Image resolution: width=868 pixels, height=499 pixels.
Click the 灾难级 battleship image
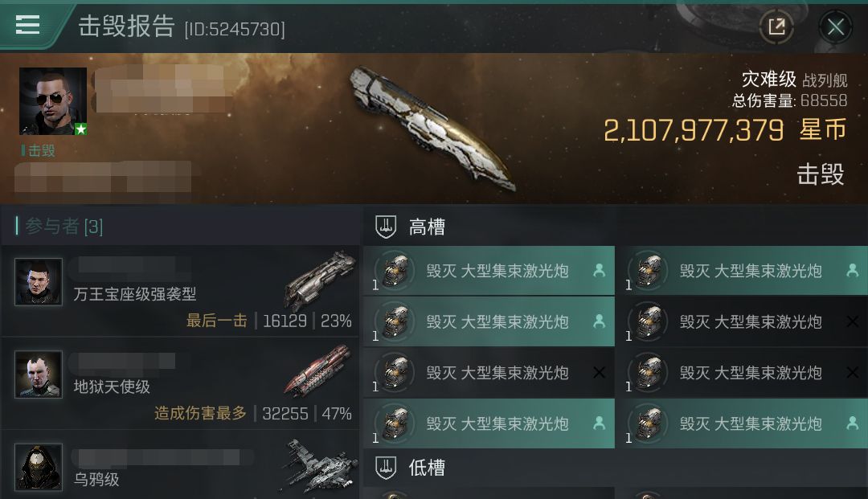point(433,130)
